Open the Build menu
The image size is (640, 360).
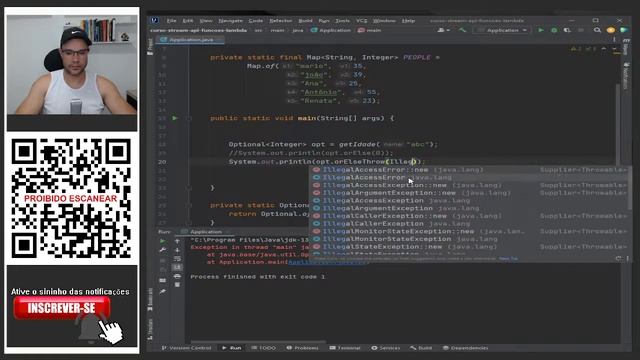pos(305,20)
